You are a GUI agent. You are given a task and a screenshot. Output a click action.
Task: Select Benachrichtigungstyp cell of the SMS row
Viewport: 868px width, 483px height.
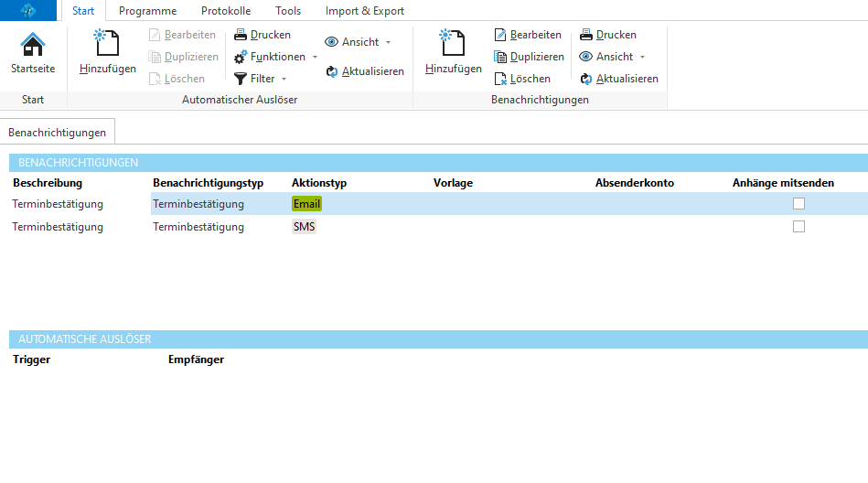pyautogui.click(x=198, y=227)
